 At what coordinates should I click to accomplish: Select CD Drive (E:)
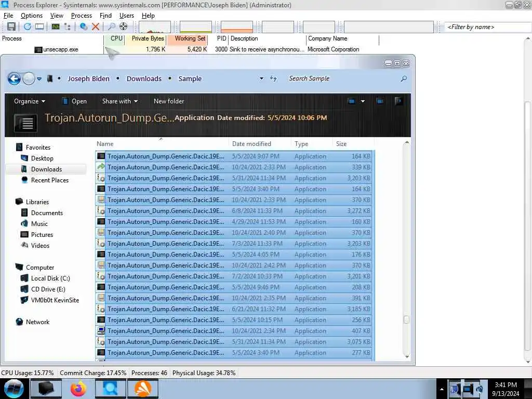48,289
